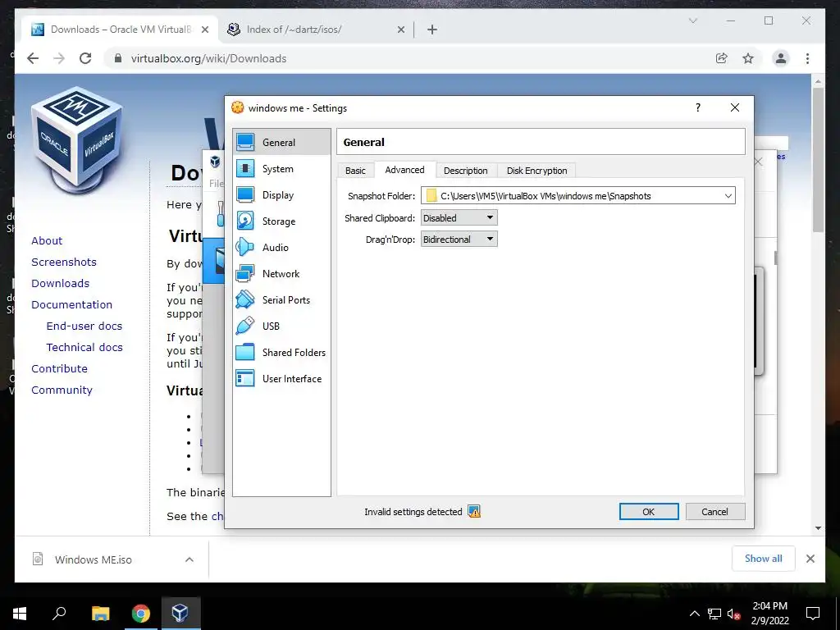The width and height of the screenshot is (840, 630).
Task: Open a new Chrome tab
Action: tap(432, 30)
